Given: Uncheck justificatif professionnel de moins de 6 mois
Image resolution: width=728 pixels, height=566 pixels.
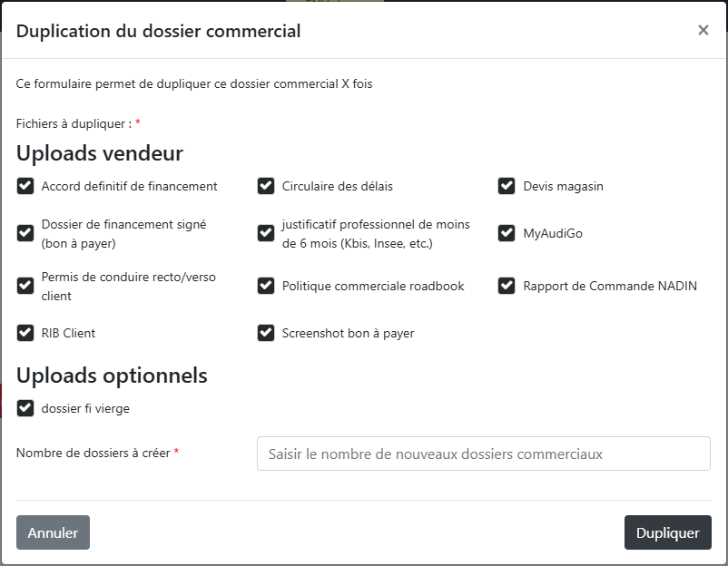Looking at the screenshot, I should [x=266, y=233].
